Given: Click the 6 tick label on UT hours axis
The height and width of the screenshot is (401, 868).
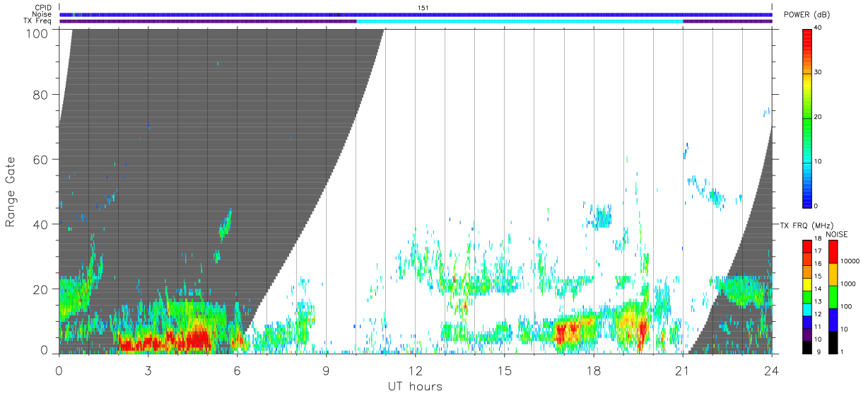Looking at the screenshot, I should (237, 371).
